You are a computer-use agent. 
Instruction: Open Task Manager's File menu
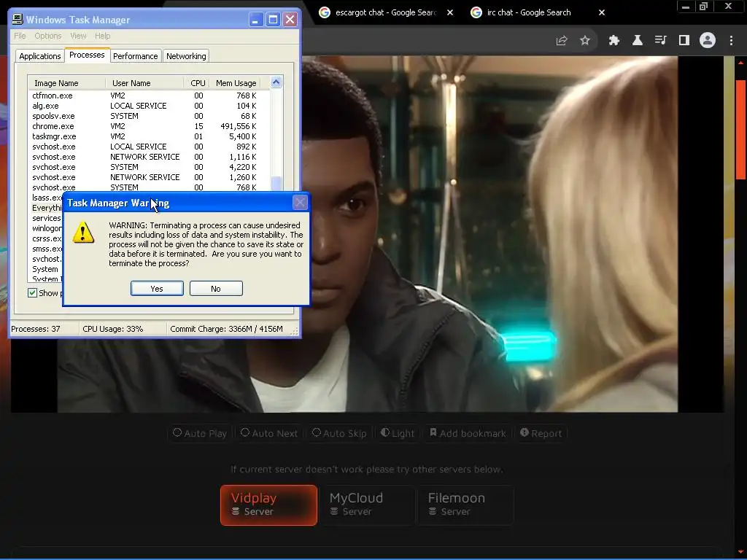coord(20,36)
